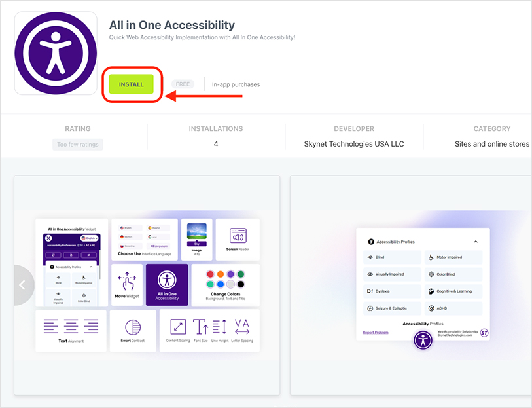
Task: Toggle the Dyslexia profile option
Action: (393, 291)
